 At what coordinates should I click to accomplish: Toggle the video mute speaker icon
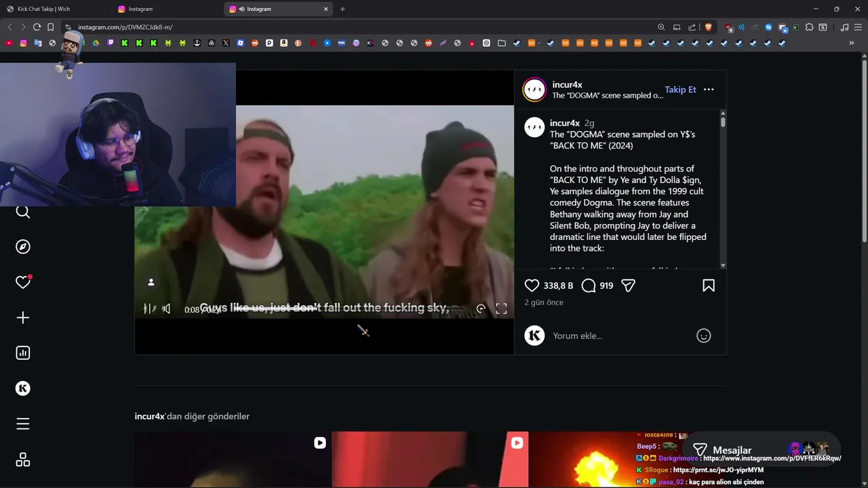click(166, 309)
